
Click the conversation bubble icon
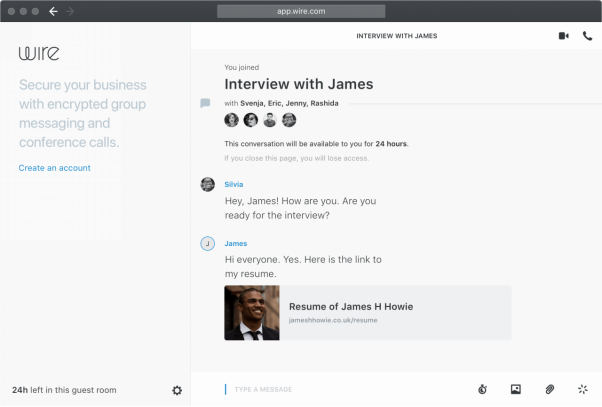coord(205,103)
